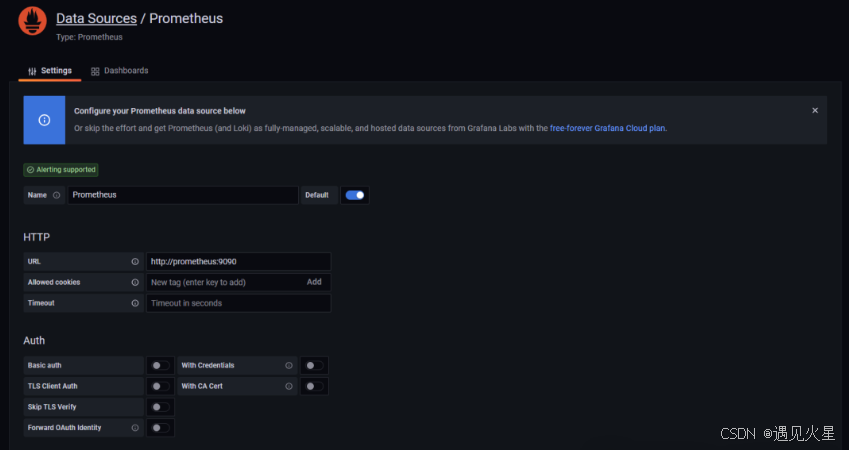
Task: Click info icon beside Allowed cookies
Action: pyautogui.click(x=135, y=282)
